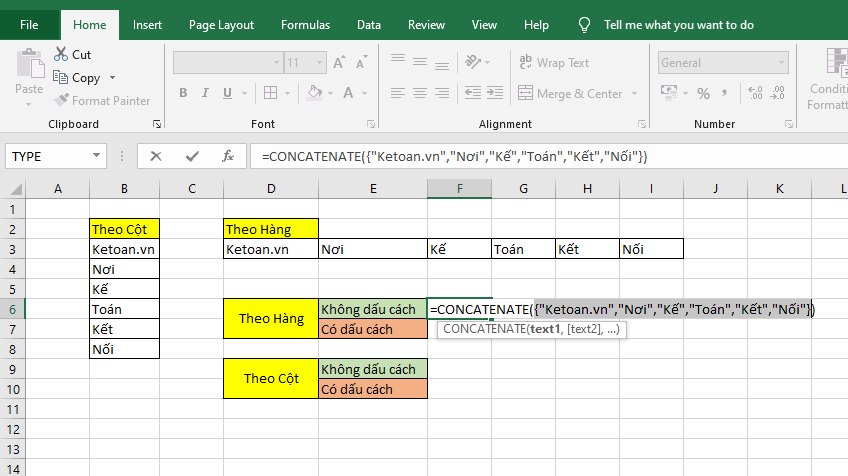848x476 pixels.
Task: Toggle Italic formatting
Action: point(207,94)
